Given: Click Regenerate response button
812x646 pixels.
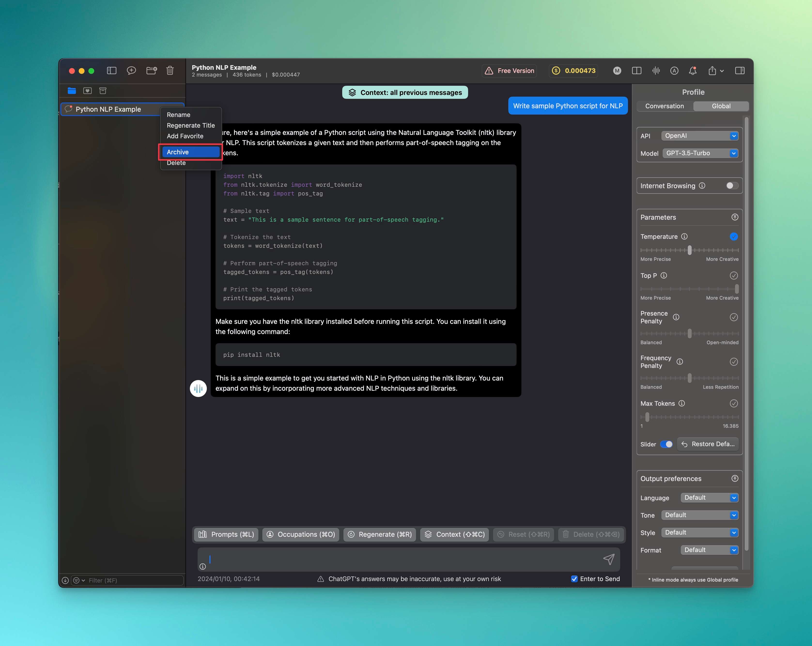Looking at the screenshot, I should (380, 535).
